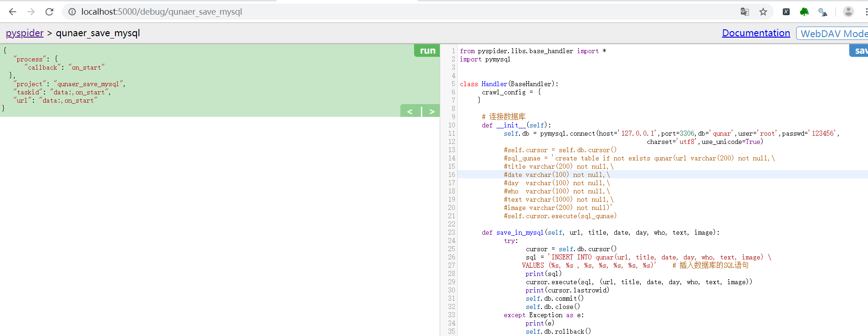The height and width of the screenshot is (336, 868).
Task: View site info icon in the address bar
Action: (x=72, y=12)
